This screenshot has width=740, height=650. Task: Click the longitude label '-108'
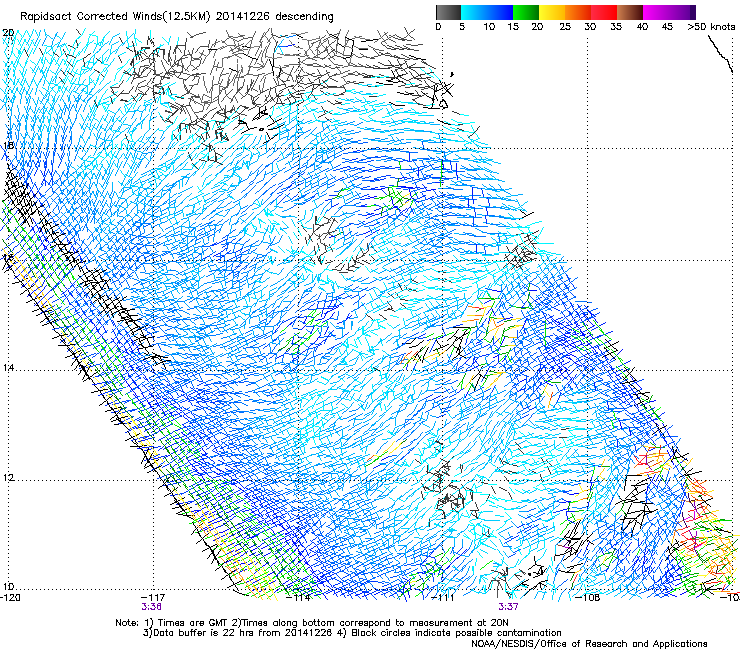coord(588,597)
